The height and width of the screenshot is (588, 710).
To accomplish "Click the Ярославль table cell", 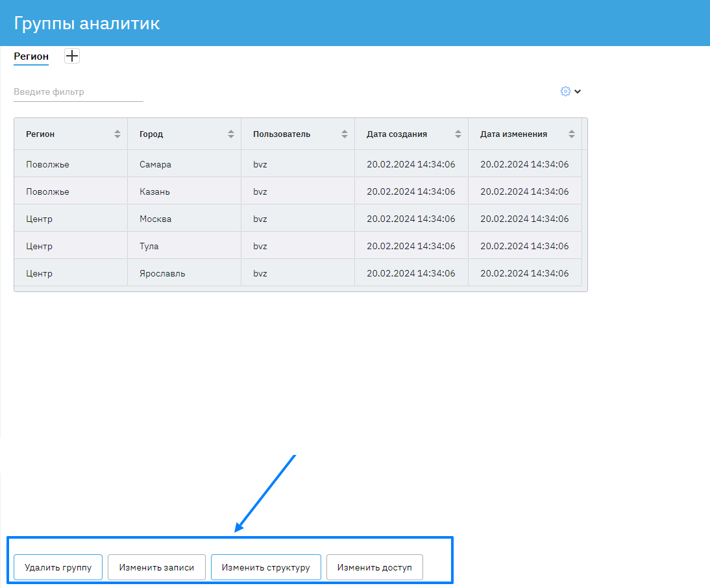I will coord(162,273).
